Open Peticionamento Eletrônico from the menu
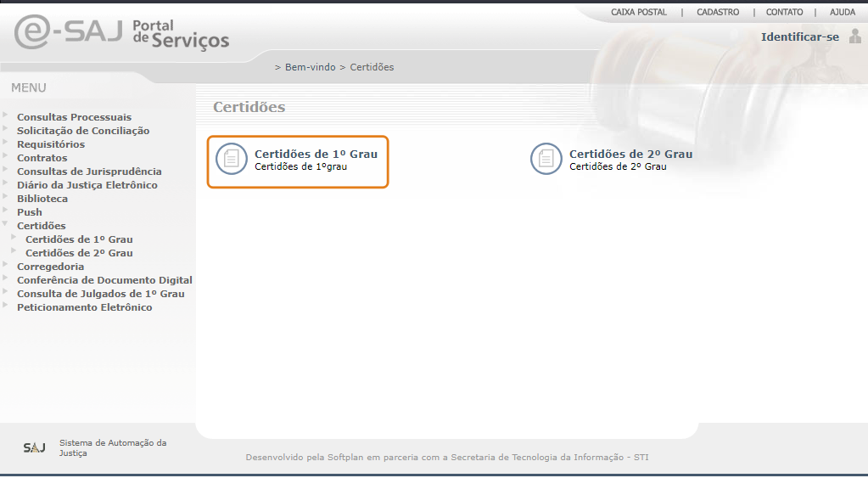The image size is (868, 478). click(84, 307)
